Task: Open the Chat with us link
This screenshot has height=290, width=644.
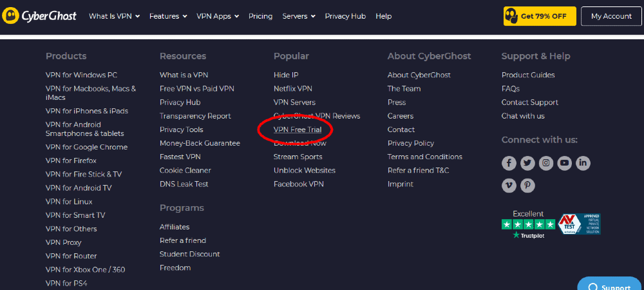Action: click(x=523, y=116)
